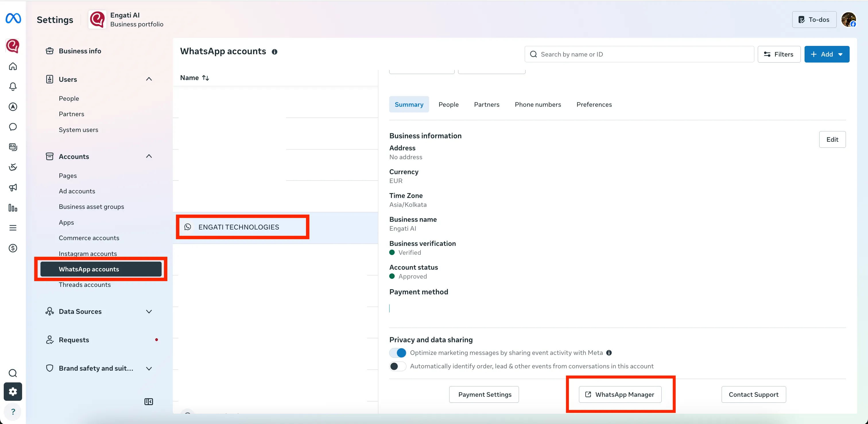Open the Phone numbers tab

pos(538,104)
